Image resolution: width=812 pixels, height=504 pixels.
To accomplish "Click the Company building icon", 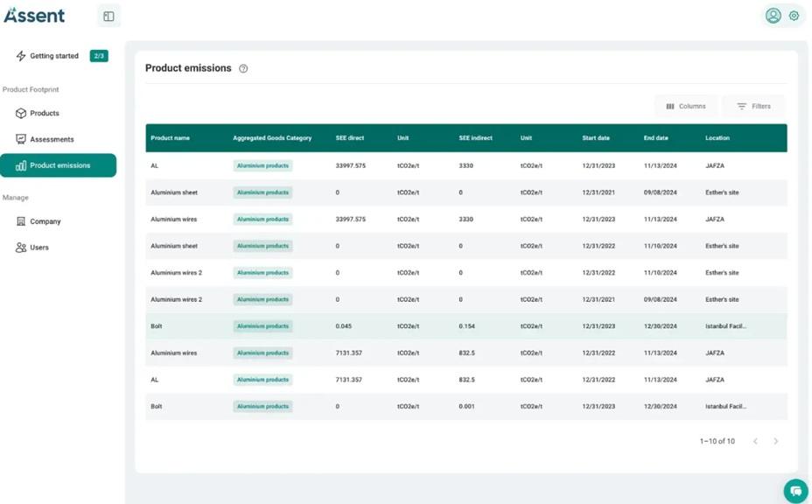I will [20, 221].
